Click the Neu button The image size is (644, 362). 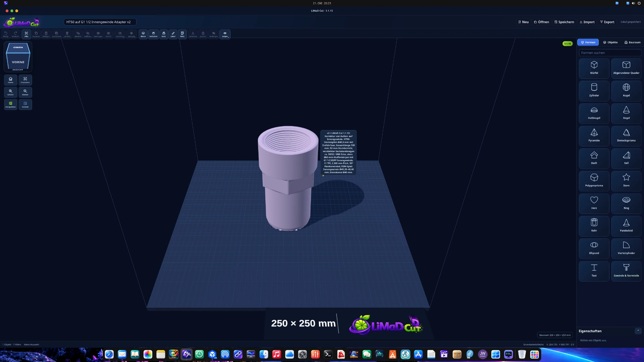pyautogui.click(x=523, y=22)
